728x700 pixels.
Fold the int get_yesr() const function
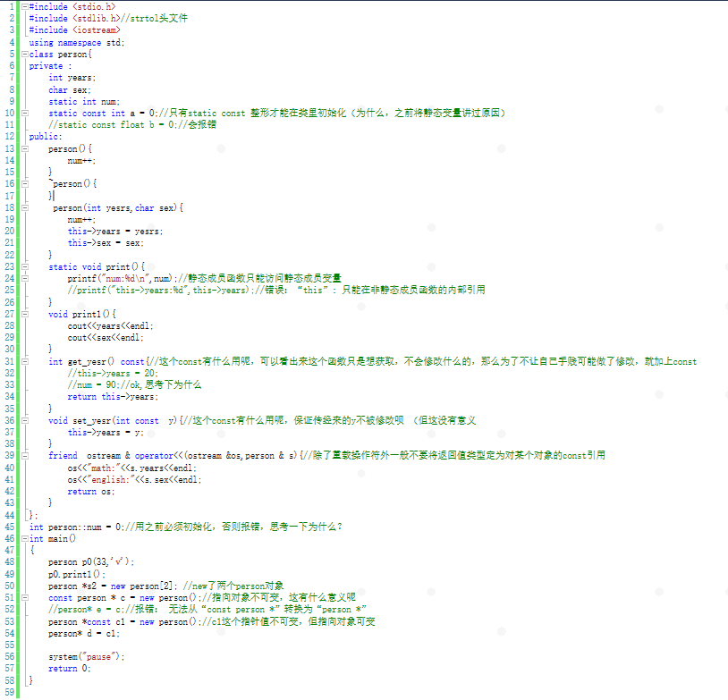point(25,361)
